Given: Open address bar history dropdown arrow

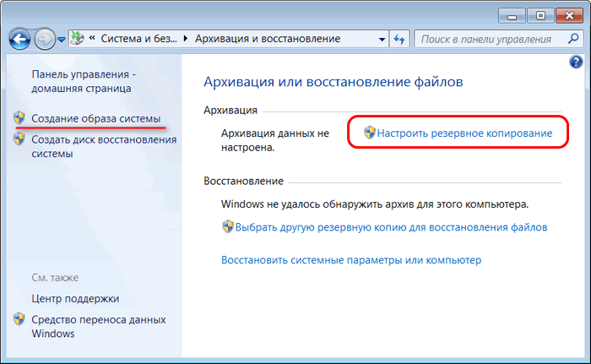Looking at the screenshot, I should [382, 39].
